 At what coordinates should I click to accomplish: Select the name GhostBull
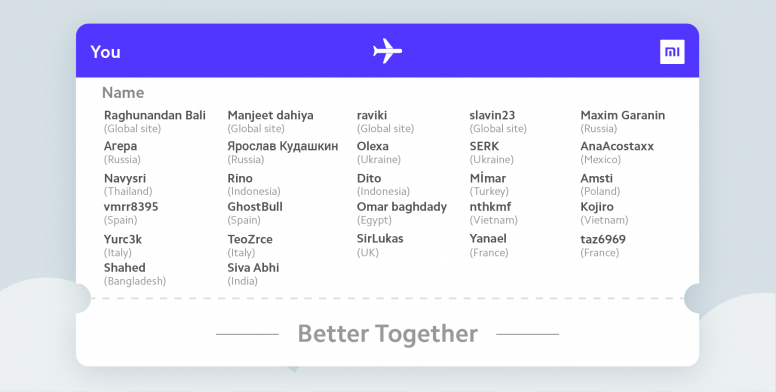[255, 207]
